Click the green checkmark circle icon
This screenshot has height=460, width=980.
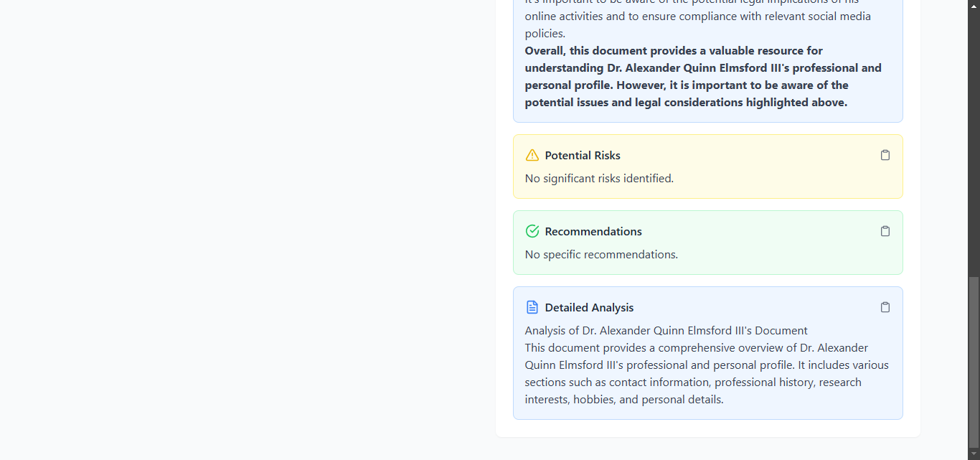532,231
